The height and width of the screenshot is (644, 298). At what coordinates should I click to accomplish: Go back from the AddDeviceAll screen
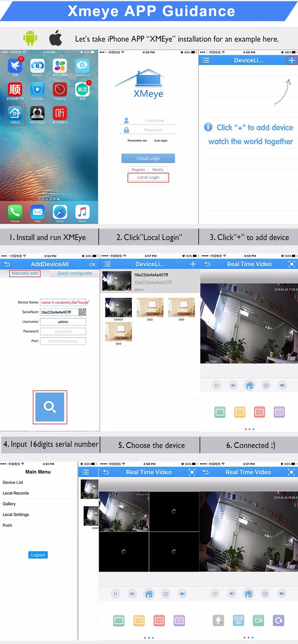pyautogui.click(x=7, y=264)
